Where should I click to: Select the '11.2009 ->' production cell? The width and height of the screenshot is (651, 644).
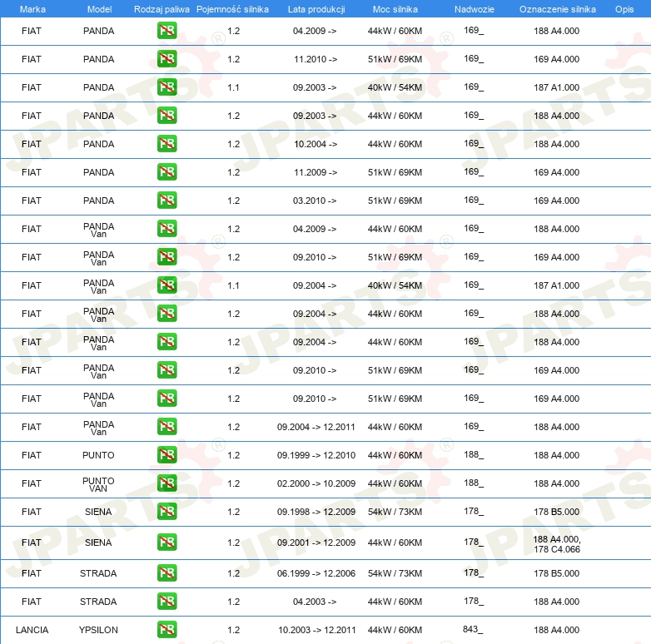316,172
